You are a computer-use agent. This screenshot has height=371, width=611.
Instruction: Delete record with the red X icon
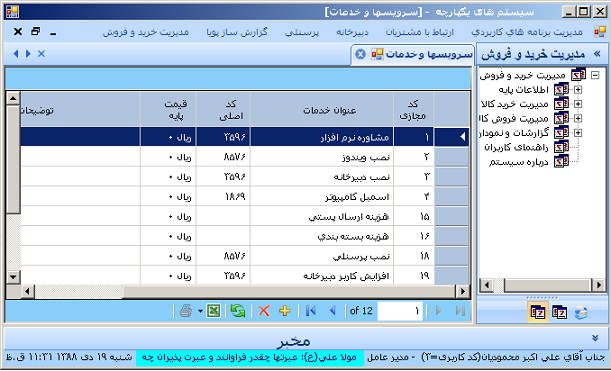(264, 311)
